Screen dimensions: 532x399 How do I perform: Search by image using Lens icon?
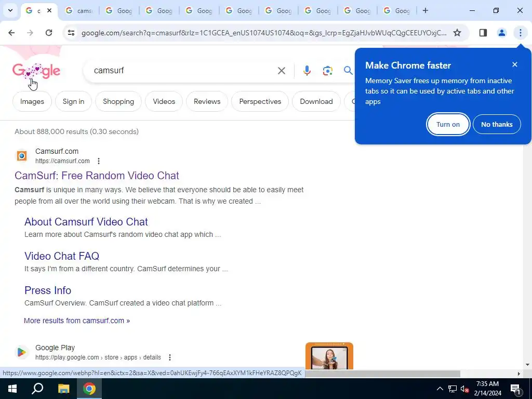[327, 71]
